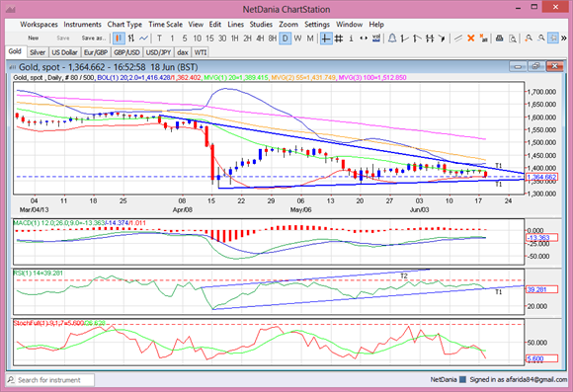Toggle the highlighted zoom-to-fit icon

pyautogui.click(x=553, y=38)
